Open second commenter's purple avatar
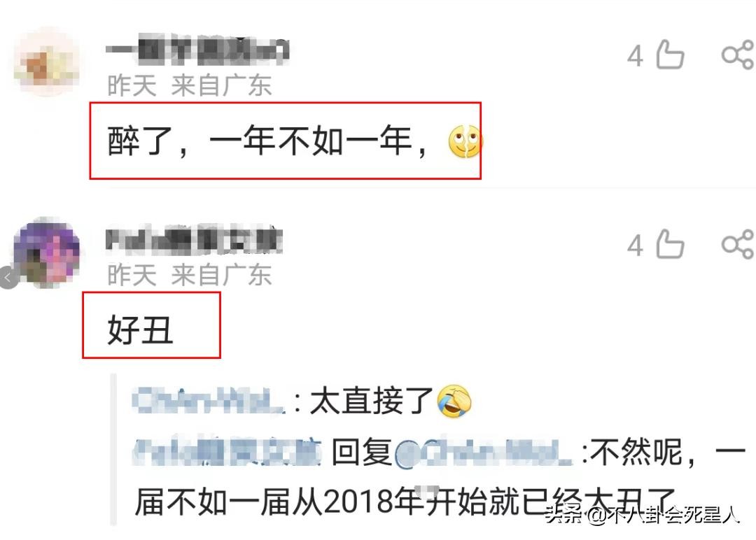 pyautogui.click(x=47, y=252)
